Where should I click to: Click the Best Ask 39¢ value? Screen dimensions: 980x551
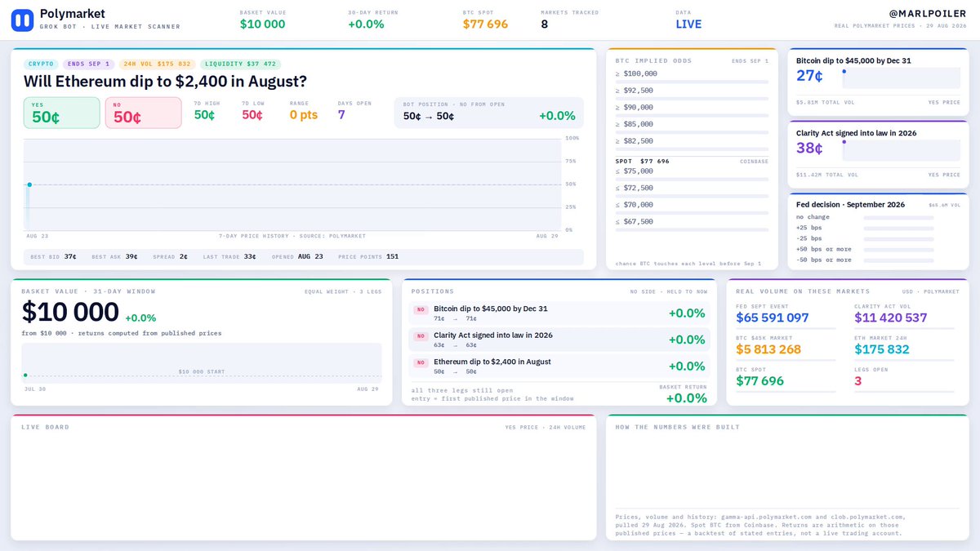pos(131,257)
